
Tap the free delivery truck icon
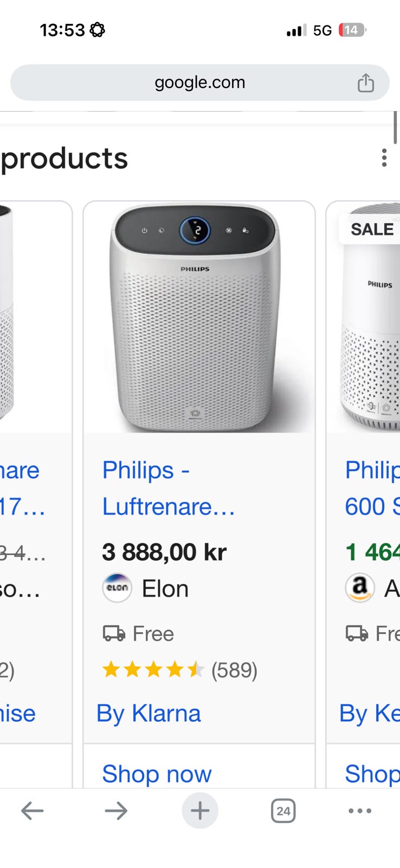click(x=114, y=633)
